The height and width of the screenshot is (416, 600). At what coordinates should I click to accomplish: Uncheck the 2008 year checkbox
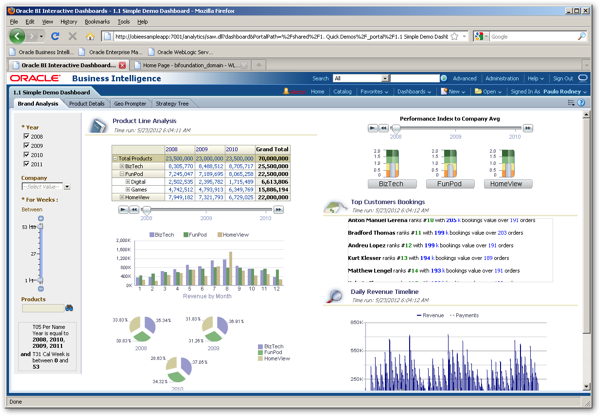click(x=26, y=136)
